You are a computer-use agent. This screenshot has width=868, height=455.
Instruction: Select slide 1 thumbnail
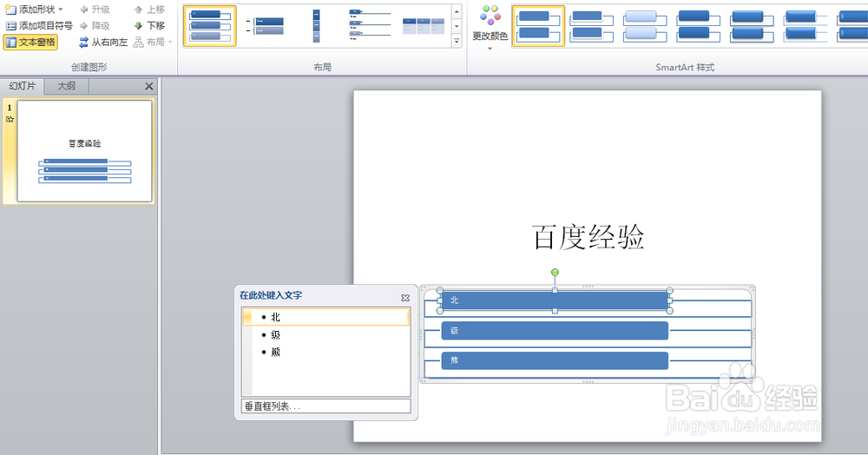[85, 150]
